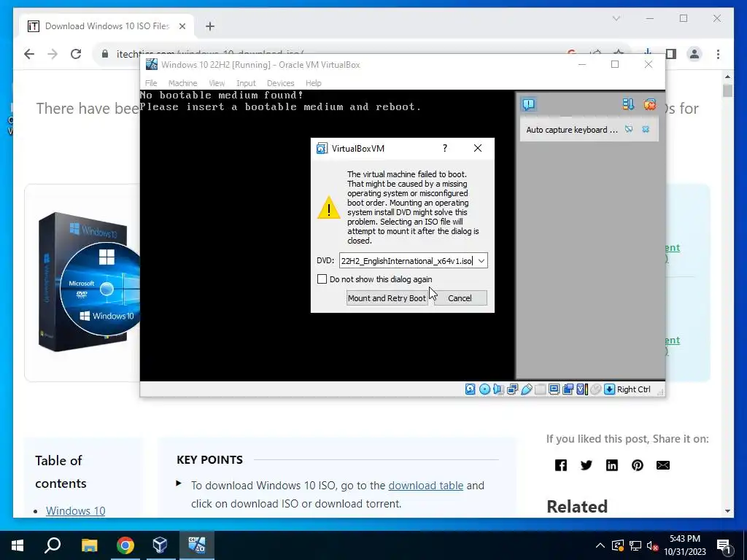Open the Devices menu

pos(280,83)
